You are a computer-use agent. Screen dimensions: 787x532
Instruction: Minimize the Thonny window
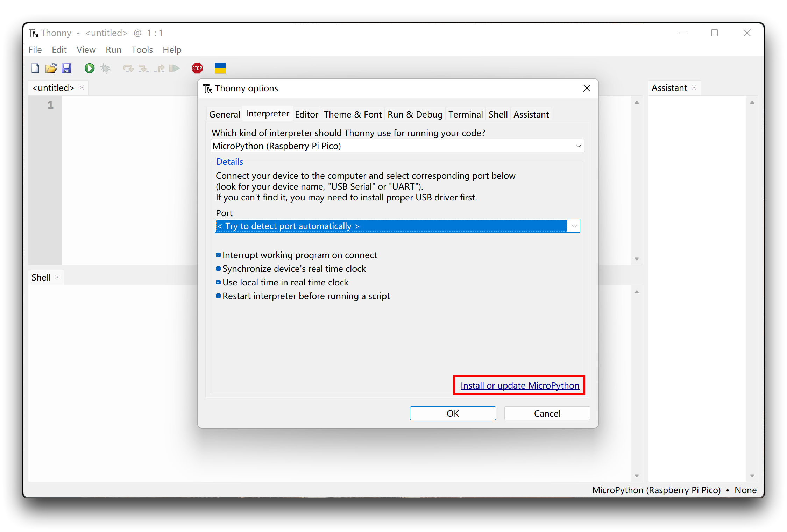[x=683, y=33]
